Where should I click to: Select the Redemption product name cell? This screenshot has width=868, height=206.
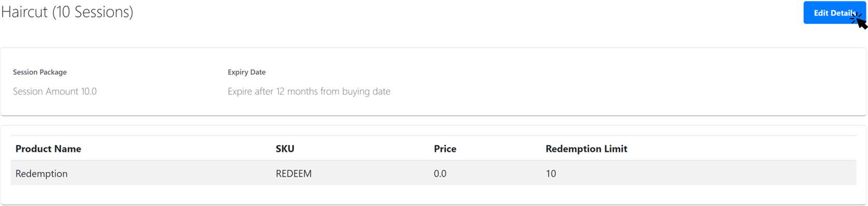click(x=41, y=174)
